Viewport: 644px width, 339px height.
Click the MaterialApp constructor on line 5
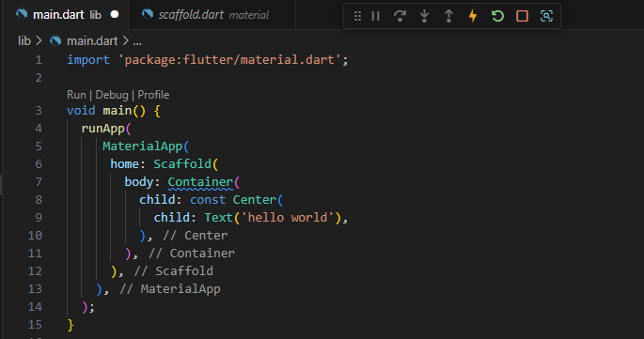click(x=142, y=146)
